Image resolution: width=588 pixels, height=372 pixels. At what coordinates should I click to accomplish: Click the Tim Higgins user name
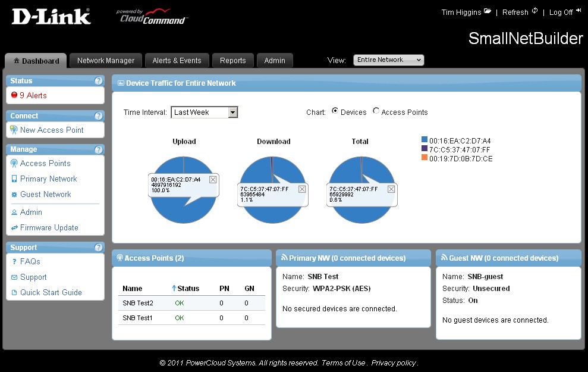coord(461,12)
